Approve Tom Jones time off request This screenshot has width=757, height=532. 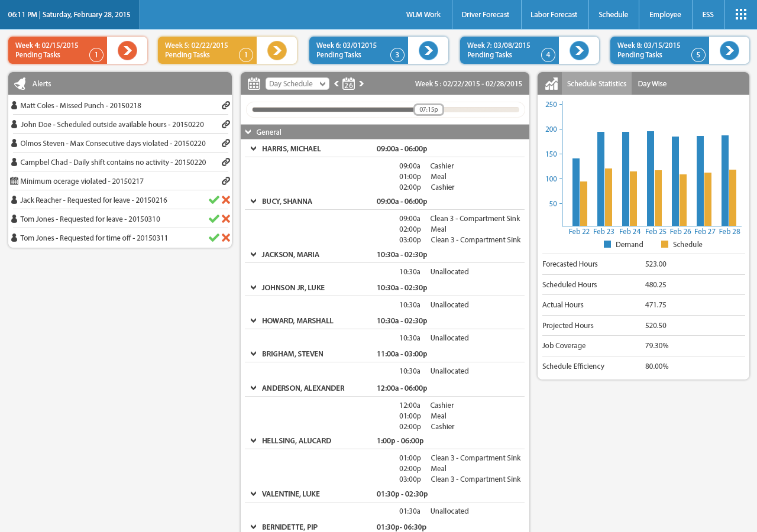[213, 238]
